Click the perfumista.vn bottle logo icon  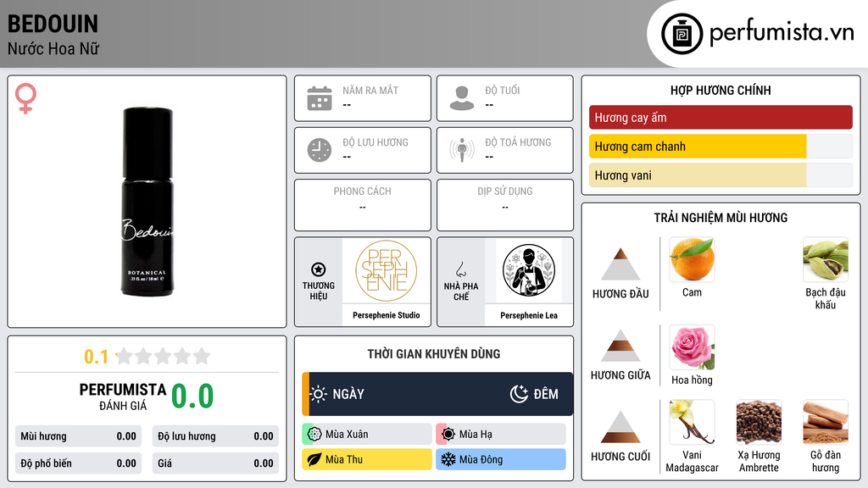pos(682,34)
